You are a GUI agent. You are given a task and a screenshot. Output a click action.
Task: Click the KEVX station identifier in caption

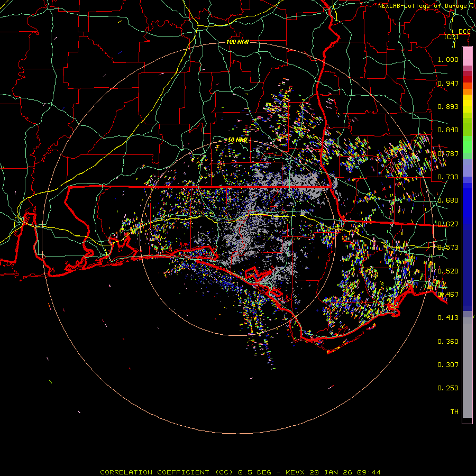click(x=295, y=472)
